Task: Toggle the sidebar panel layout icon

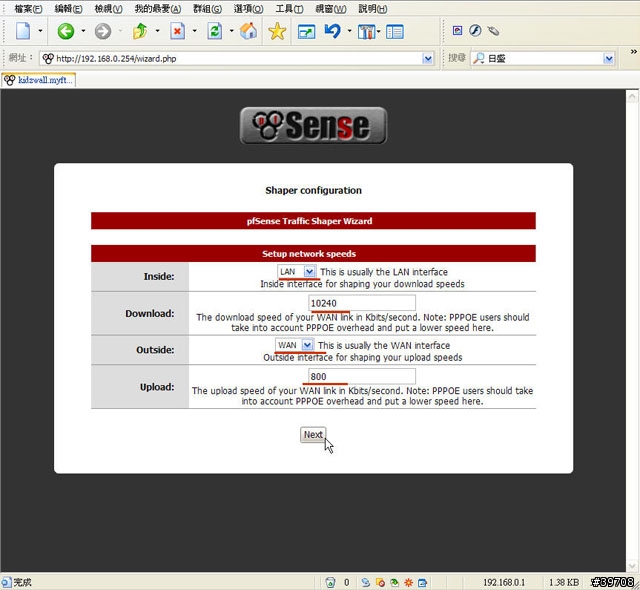Action: click(395, 32)
